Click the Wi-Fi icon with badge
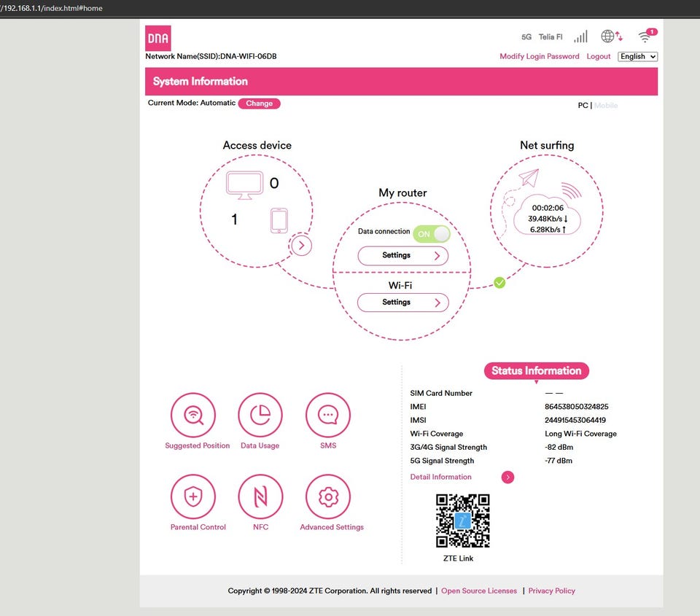The image size is (700, 616). coord(647,36)
